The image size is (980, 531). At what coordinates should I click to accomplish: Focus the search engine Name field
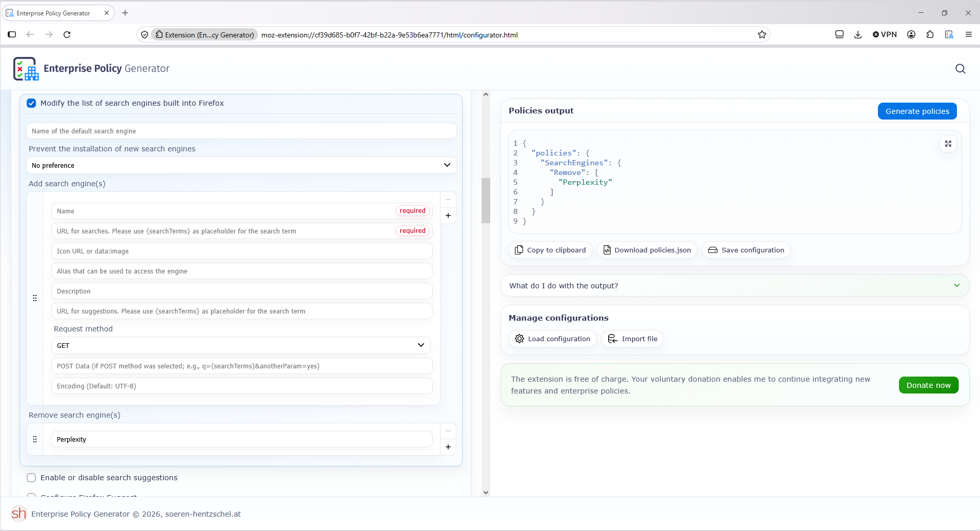pos(242,211)
